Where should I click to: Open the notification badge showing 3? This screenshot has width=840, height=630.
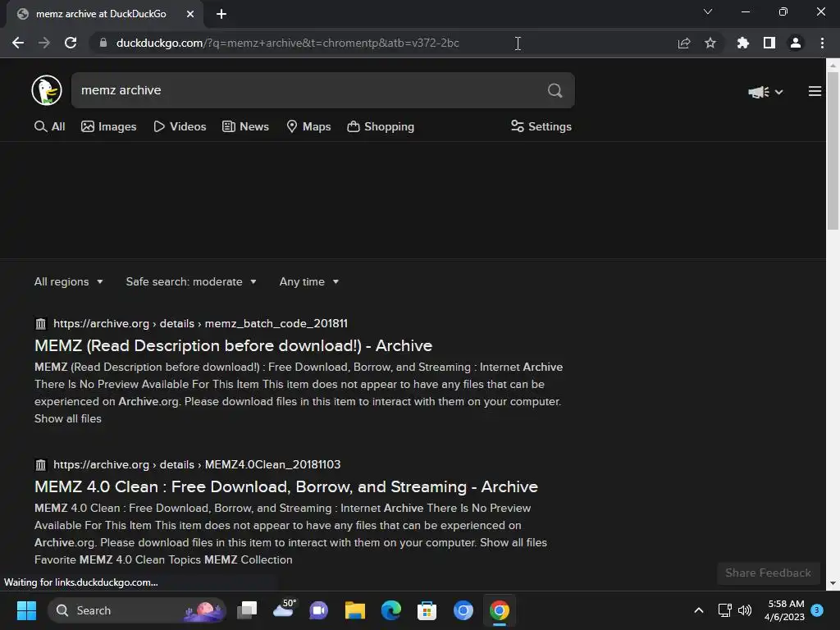pos(817,609)
